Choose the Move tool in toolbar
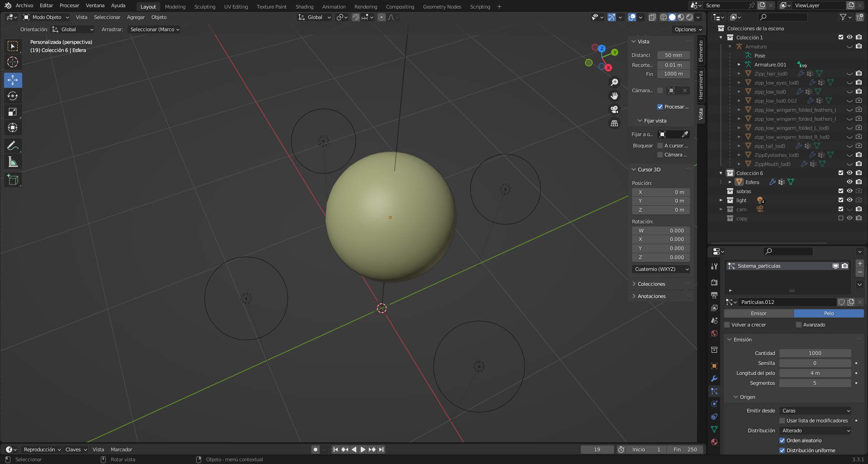 (13, 80)
